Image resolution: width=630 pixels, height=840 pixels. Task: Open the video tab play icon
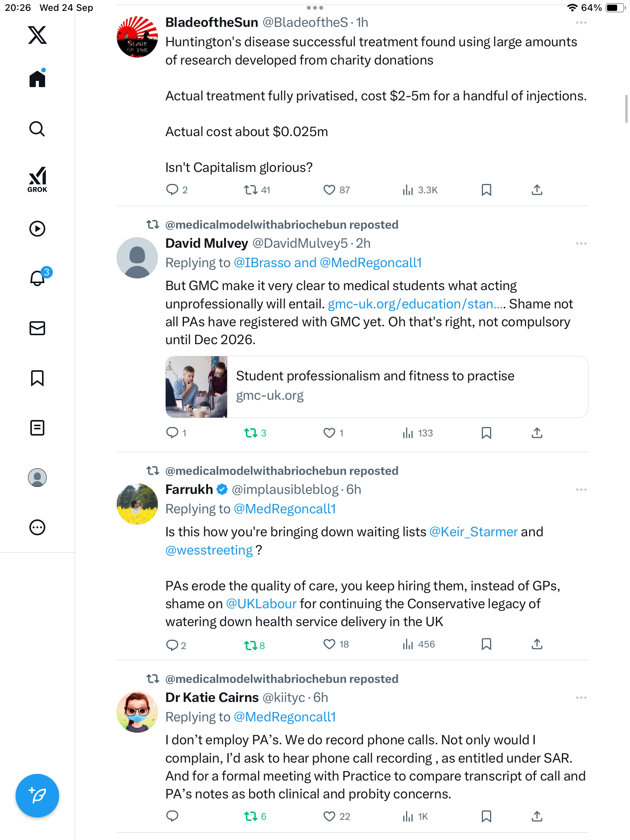[x=37, y=229]
